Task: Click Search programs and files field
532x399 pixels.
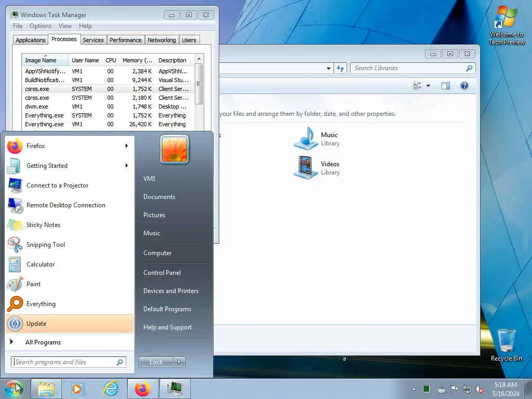Action: pyautogui.click(x=69, y=362)
